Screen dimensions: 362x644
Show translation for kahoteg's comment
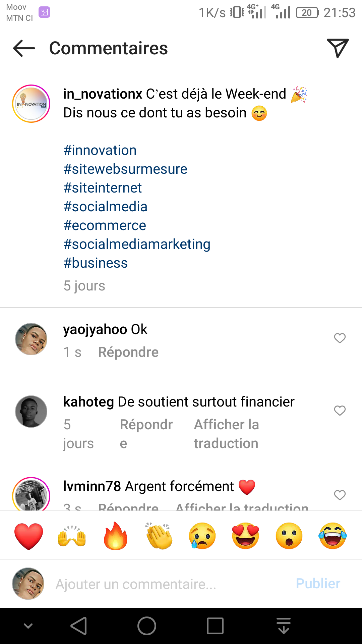point(226,434)
